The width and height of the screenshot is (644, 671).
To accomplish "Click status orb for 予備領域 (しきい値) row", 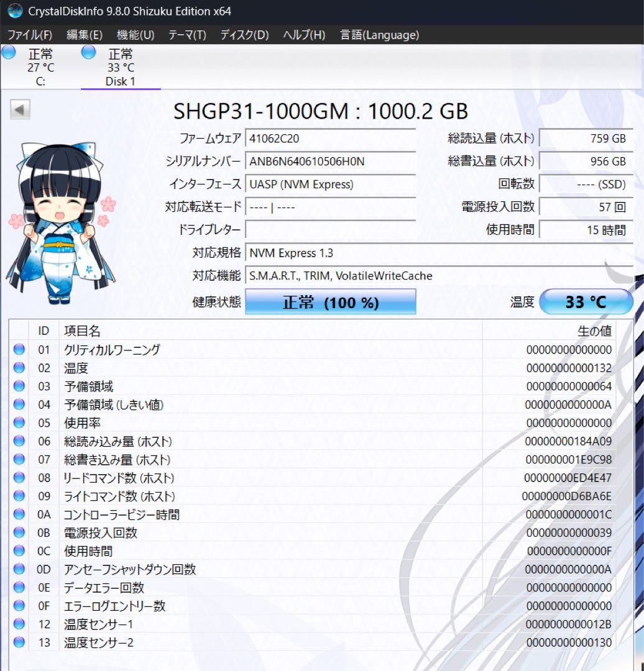I will [19, 404].
